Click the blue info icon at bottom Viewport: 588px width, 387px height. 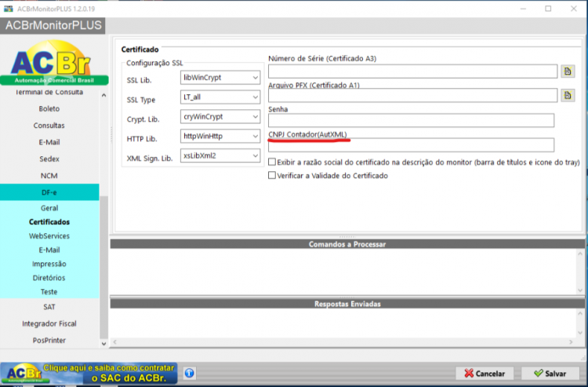point(190,373)
